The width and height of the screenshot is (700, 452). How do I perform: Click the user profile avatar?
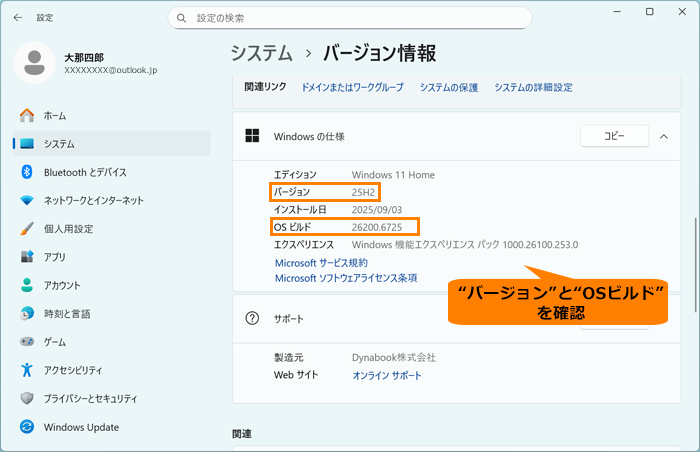tap(34, 63)
